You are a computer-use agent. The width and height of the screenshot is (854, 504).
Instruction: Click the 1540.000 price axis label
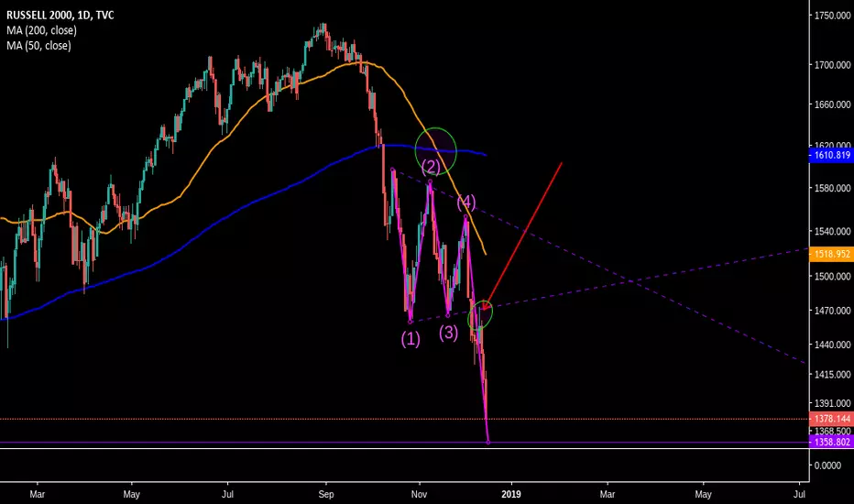tap(832, 231)
